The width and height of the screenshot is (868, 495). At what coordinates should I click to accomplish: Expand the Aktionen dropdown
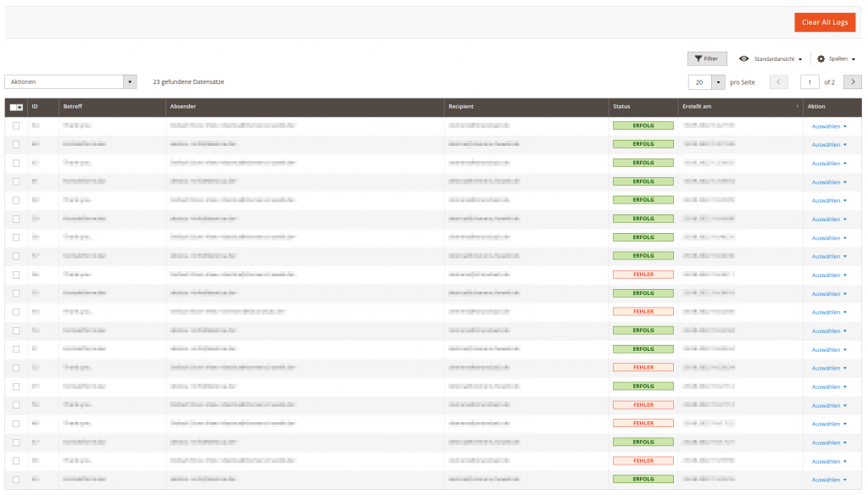click(130, 82)
